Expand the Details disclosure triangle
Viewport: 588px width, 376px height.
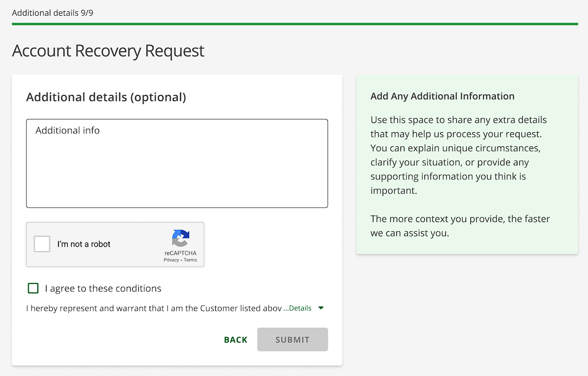pos(320,308)
